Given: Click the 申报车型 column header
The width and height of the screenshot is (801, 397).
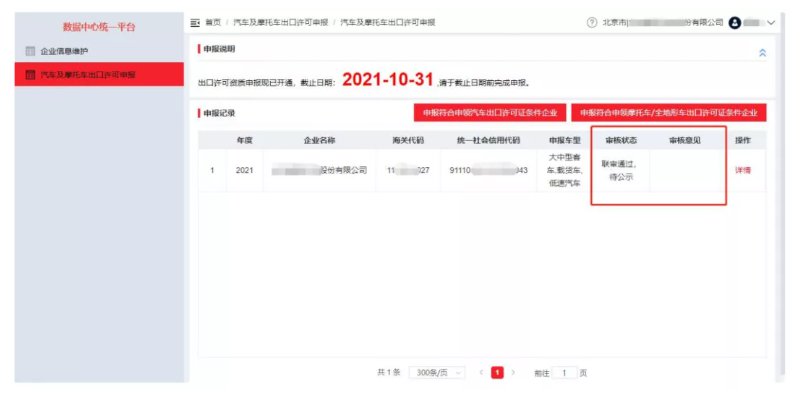Looking at the screenshot, I should point(564,140).
